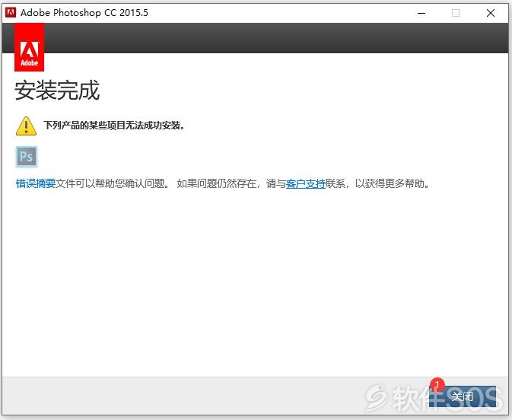Click the text 下列产品的某些项目无法成功安装
Viewport: 512px width, 420px height.
point(114,126)
